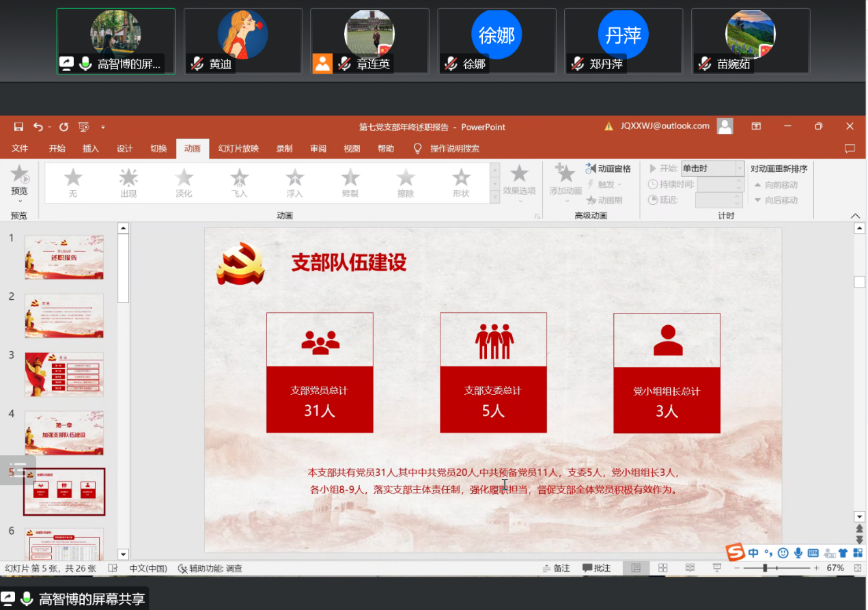Image resolution: width=868 pixels, height=610 pixels.
Task: Select the 淡化 animation effect
Action: pyautogui.click(x=184, y=183)
